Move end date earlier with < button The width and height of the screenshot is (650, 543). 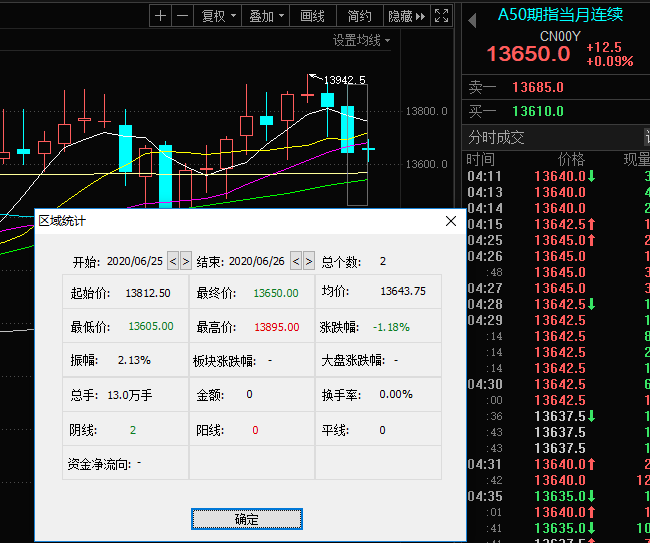296,261
